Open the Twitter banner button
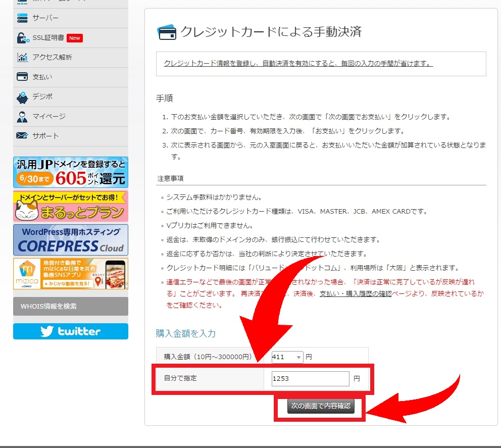Image resolution: width=501 pixels, height=448 pixels. coord(71,331)
